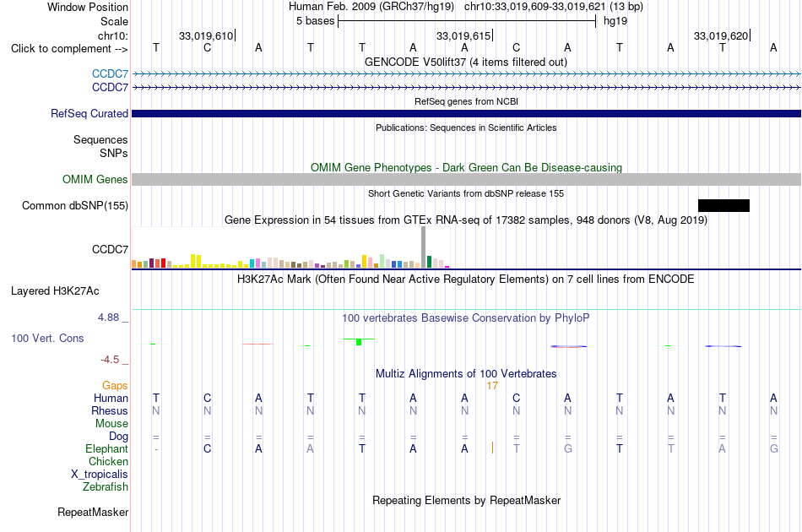Click the Window Position label
The image size is (802, 532).
pyautogui.click(x=88, y=7)
